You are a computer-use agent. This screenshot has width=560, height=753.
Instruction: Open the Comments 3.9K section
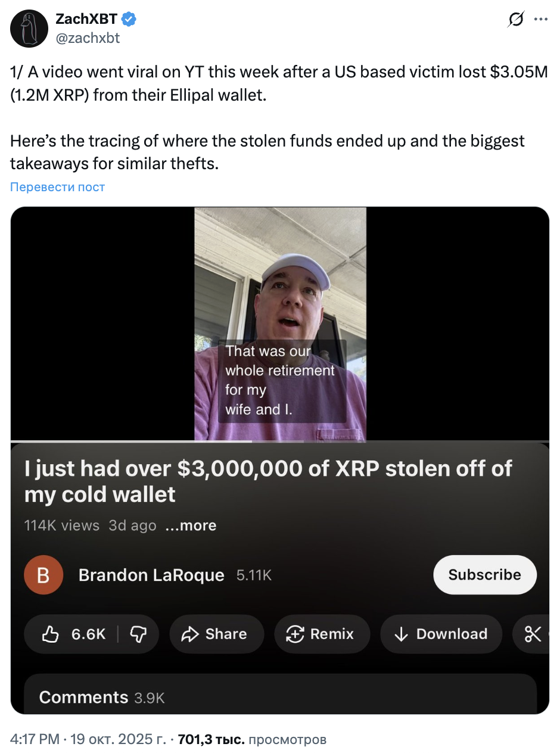tap(101, 698)
